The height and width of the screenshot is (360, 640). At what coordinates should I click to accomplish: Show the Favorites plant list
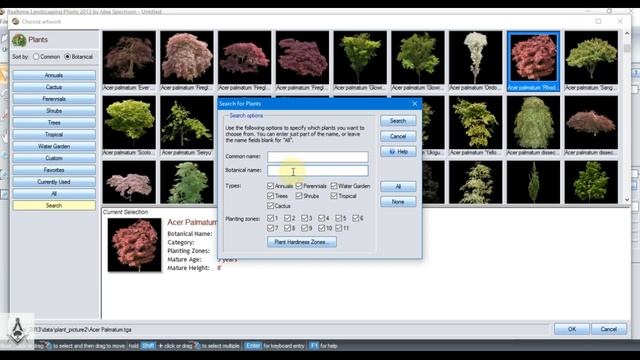tap(54, 170)
